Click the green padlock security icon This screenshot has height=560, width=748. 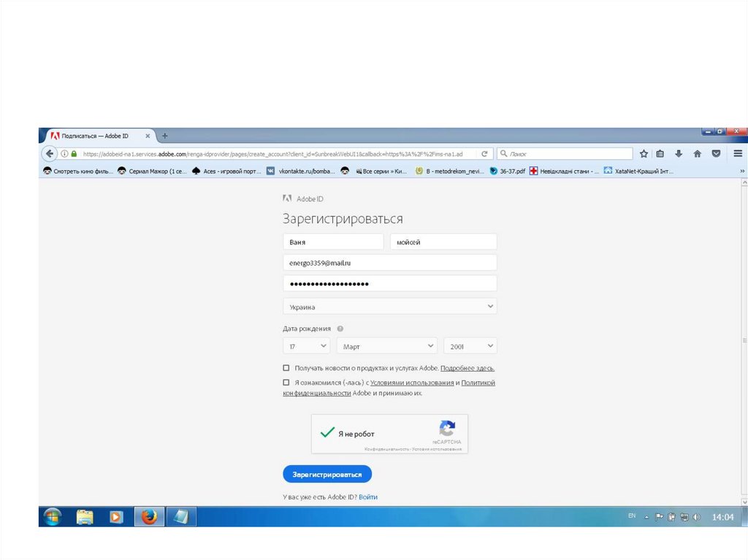pyautogui.click(x=74, y=153)
